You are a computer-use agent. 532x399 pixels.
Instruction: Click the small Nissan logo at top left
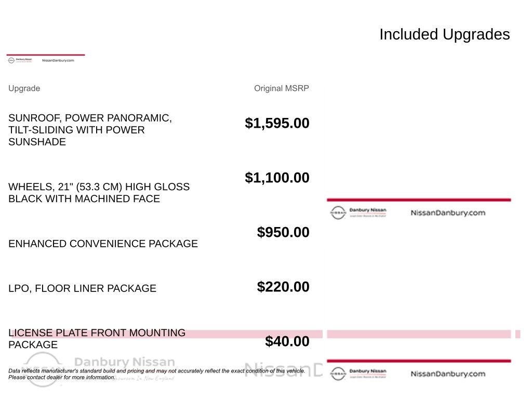(11, 60)
